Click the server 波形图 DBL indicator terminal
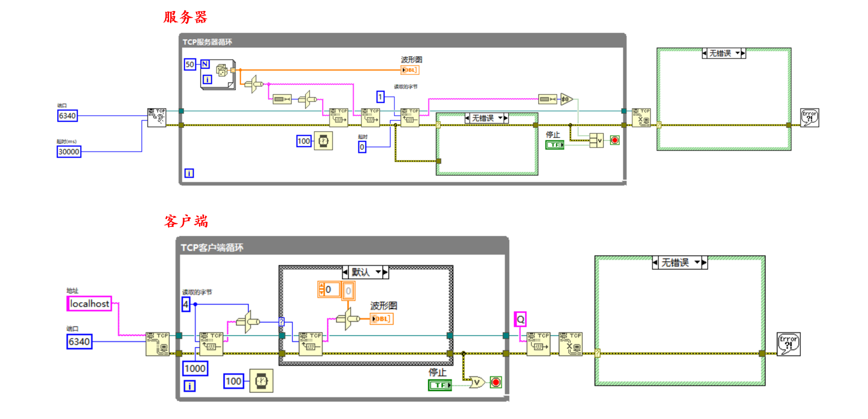This screenshot has width=868, height=419. tap(410, 70)
